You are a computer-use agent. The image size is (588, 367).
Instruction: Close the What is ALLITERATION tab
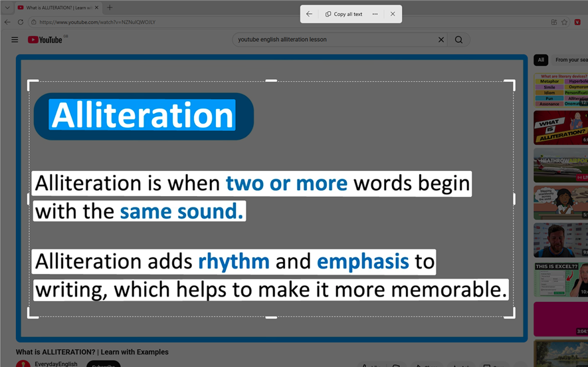[x=96, y=7]
